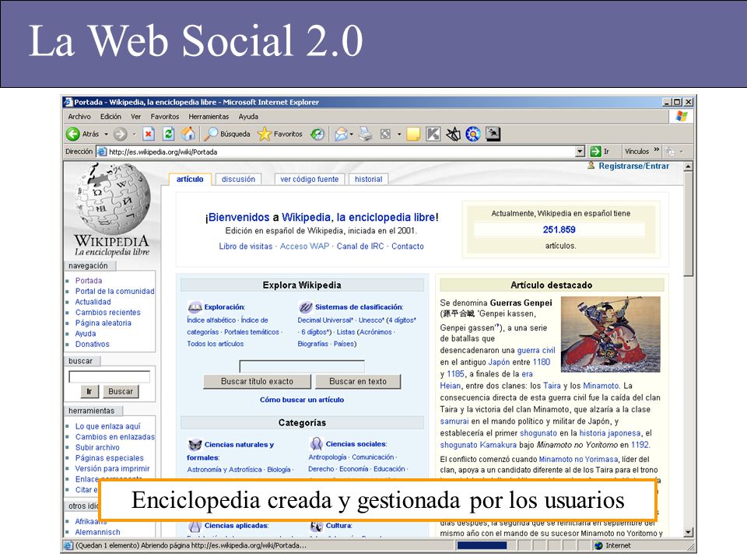This screenshot has height=560, width=747.
Task: Click the Mail envelope toolbar icon
Action: 341,135
